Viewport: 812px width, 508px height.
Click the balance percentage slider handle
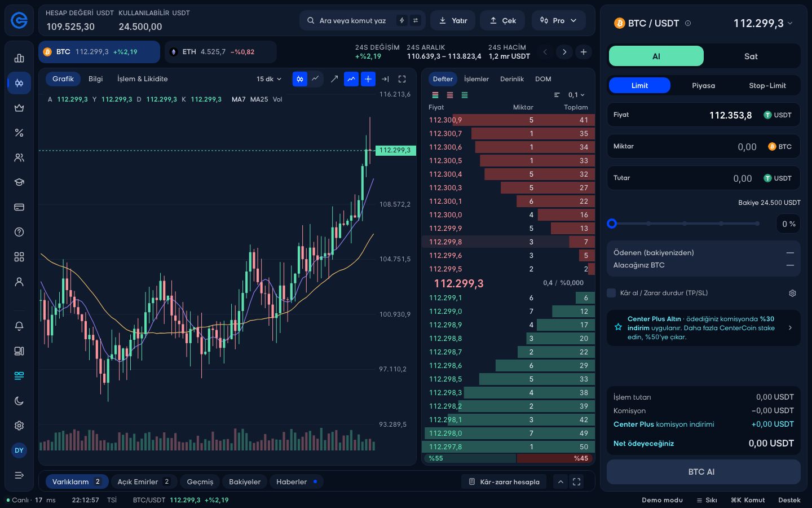(x=612, y=224)
